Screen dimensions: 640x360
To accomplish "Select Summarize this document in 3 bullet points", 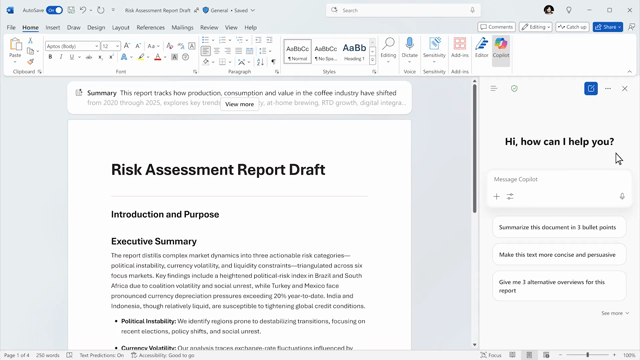I will (x=559, y=227).
